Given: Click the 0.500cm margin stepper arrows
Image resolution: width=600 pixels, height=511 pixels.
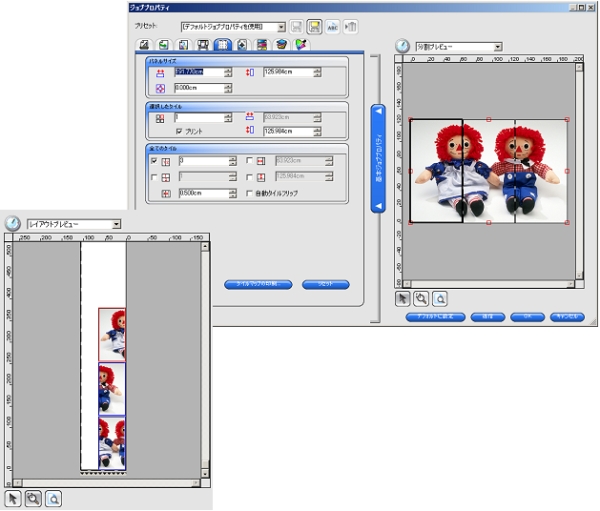Looking at the screenshot, I should 233,193.
